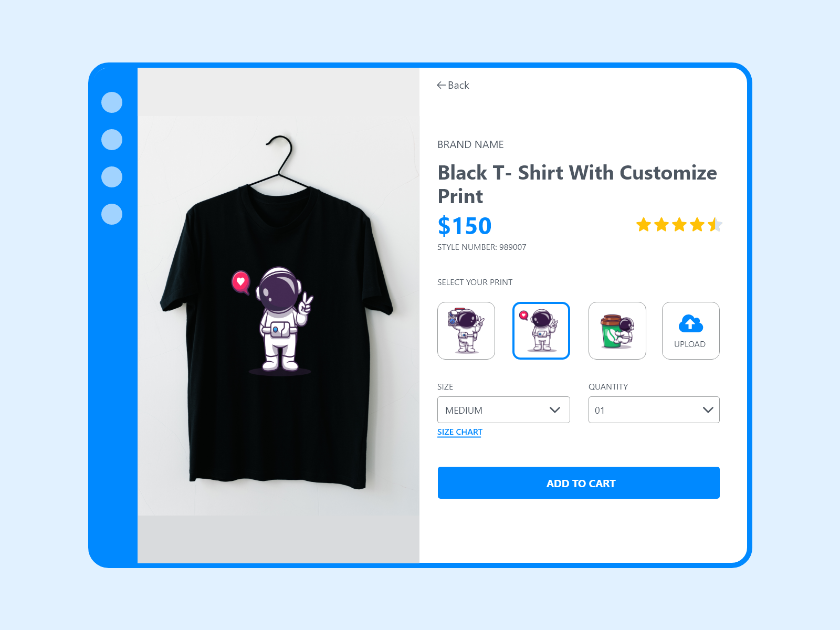
Task: Select the second circle in the blue sidebar
Action: 112,140
